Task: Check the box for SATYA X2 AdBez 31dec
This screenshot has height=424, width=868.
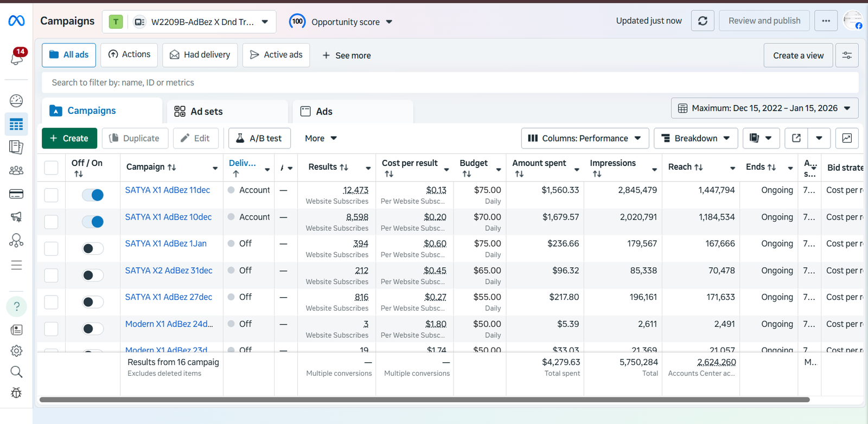Action: coord(51,275)
